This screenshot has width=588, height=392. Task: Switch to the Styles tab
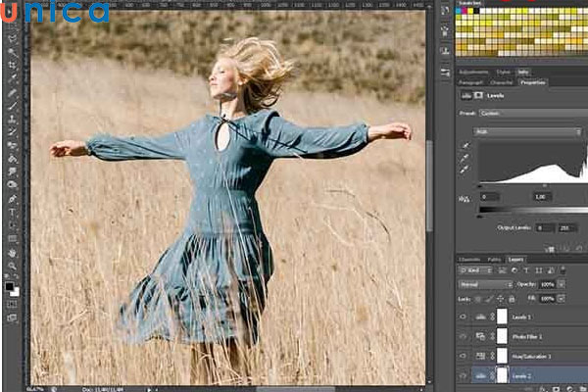click(x=504, y=72)
